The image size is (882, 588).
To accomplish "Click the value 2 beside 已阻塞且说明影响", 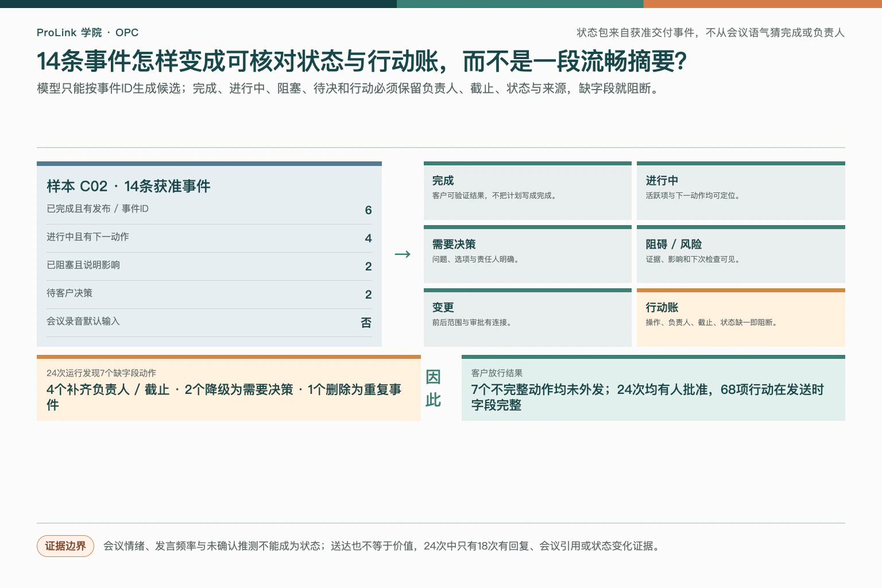I will tap(369, 266).
